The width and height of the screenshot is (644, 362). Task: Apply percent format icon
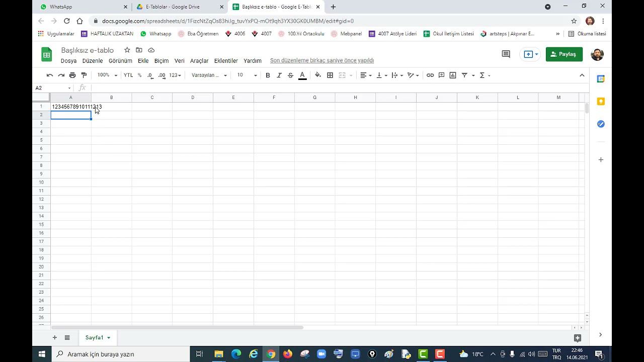tap(139, 75)
